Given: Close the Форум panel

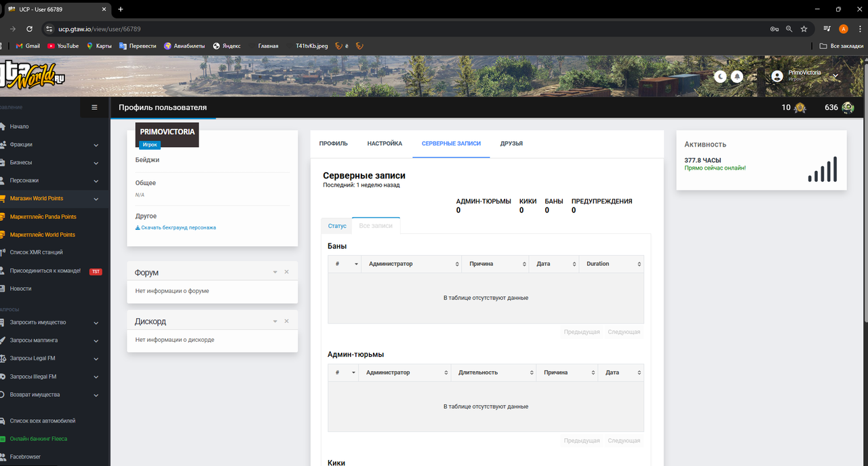Looking at the screenshot, I should click(286, 272).
